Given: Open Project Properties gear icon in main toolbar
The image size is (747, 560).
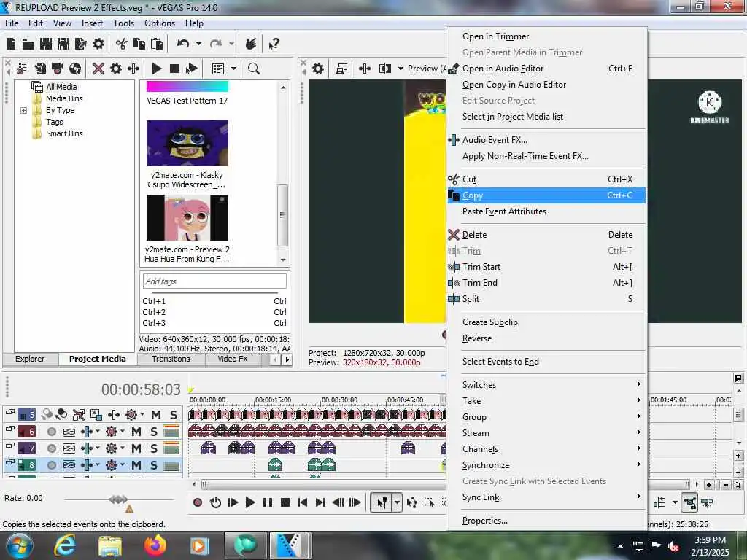Looking at the screenshot, I should pos(98,44).
